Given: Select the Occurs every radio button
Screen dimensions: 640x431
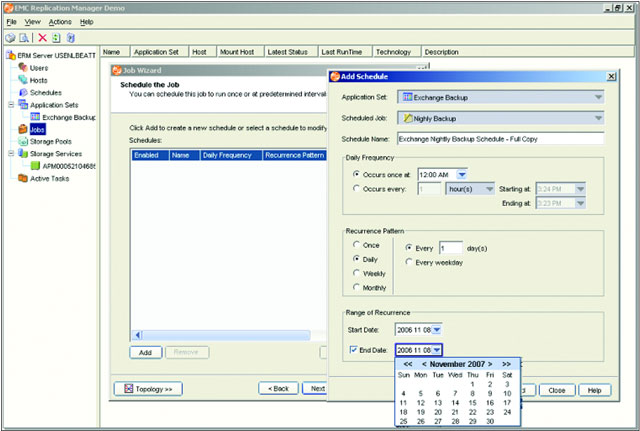Looking at the screenshot, I should coord(356,188).
